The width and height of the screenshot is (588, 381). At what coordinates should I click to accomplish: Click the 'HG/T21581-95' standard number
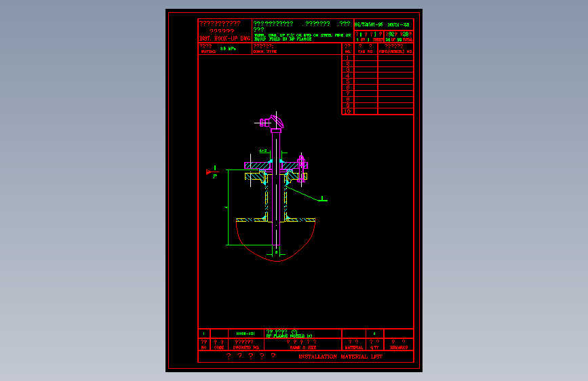click(x=369, y=25)
